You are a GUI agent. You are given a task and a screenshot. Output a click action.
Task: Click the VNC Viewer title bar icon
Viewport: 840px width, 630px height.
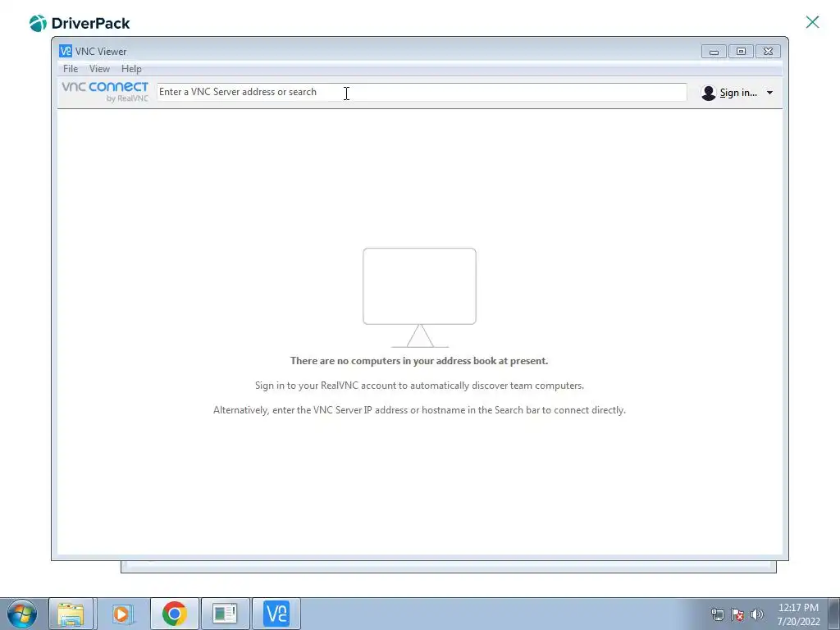[66, 51]
